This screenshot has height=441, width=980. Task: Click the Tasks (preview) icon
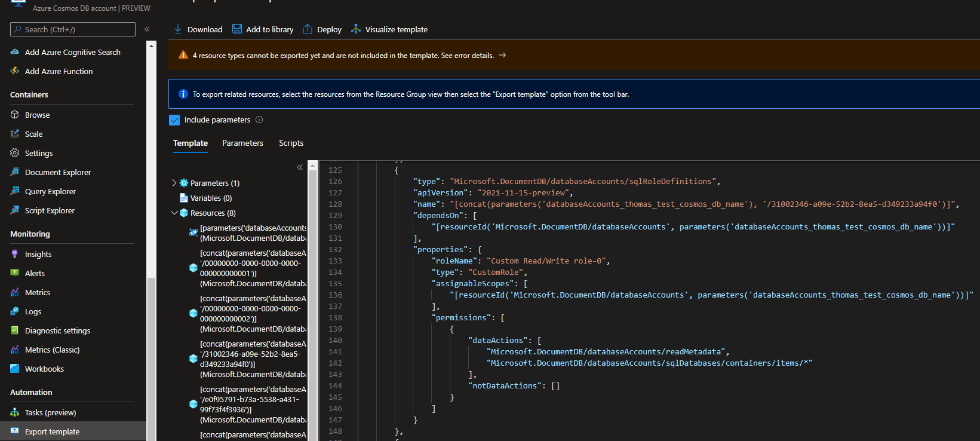click(x=15, y=412)
